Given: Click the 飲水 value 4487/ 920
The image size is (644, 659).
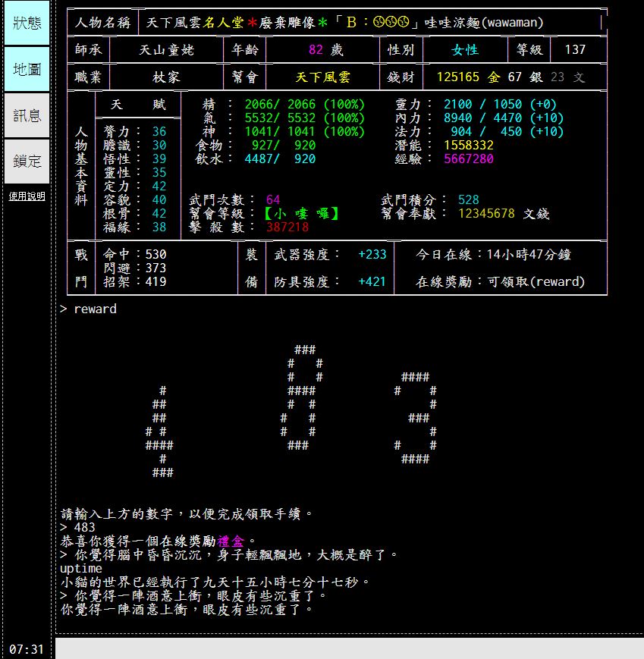Looking at the screenshot, I should point(280,158).
